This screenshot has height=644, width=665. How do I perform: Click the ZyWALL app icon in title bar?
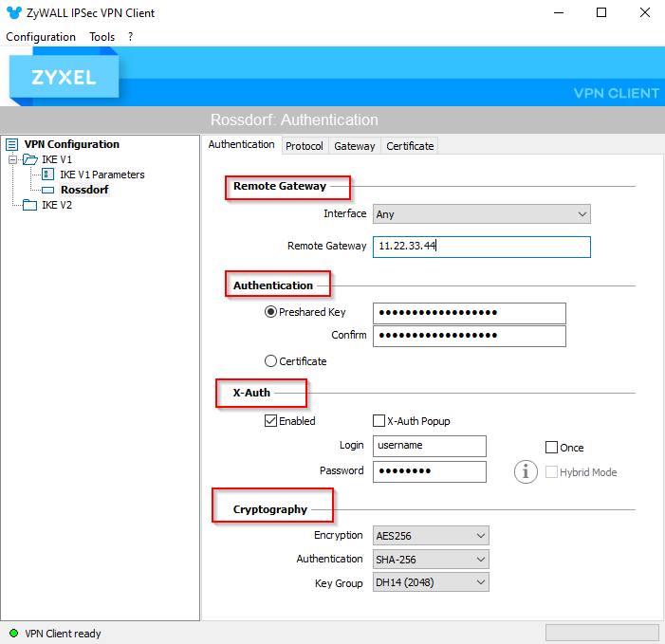(13, 13)
